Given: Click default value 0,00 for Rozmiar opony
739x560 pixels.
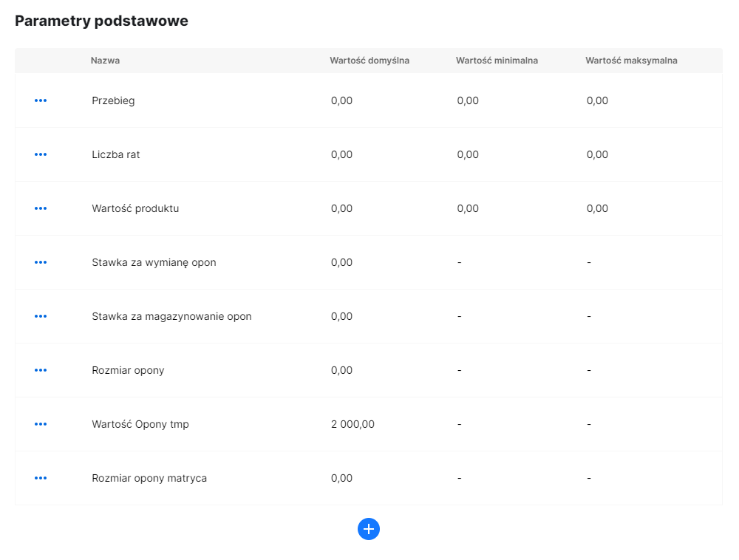Looking at the screenshot, I should click(341, 369).
